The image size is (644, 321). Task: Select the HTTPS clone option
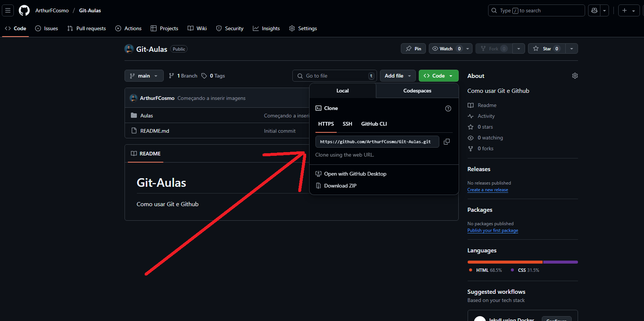(326, 124)
